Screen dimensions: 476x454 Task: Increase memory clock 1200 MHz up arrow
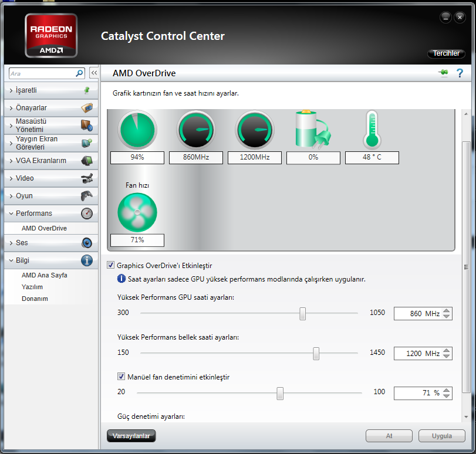tap(446, 351)
